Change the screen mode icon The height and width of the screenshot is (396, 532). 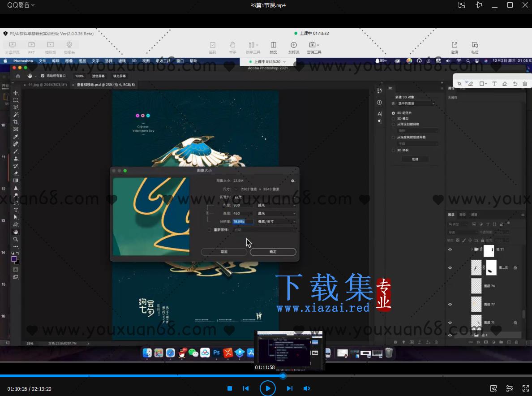[x=16, y=277]
